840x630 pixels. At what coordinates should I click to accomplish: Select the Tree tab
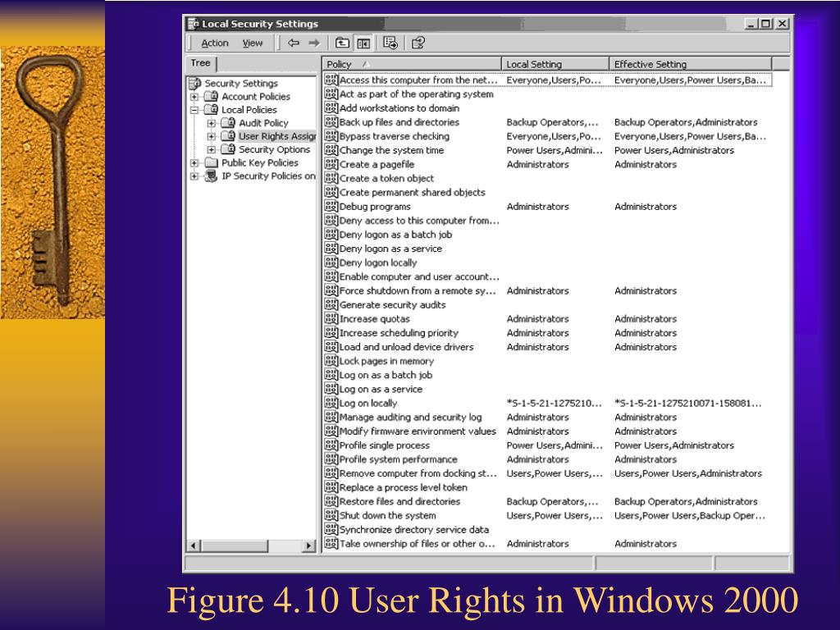click(201, 63)
